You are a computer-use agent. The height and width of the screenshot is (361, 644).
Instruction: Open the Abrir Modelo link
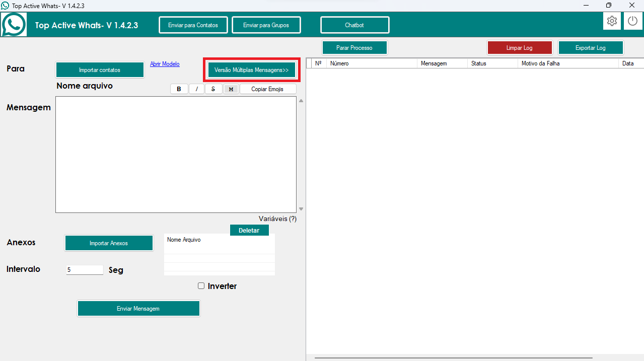click(165, 64)
